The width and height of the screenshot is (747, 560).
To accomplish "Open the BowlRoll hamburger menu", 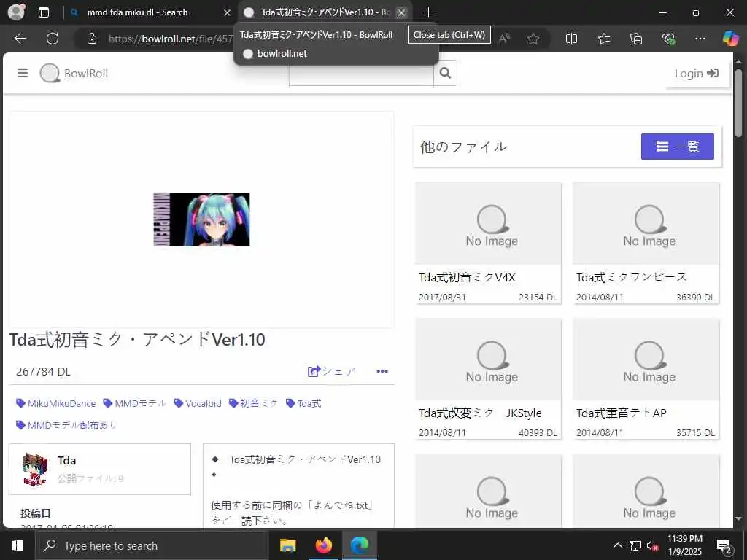I will click(23, 73).
